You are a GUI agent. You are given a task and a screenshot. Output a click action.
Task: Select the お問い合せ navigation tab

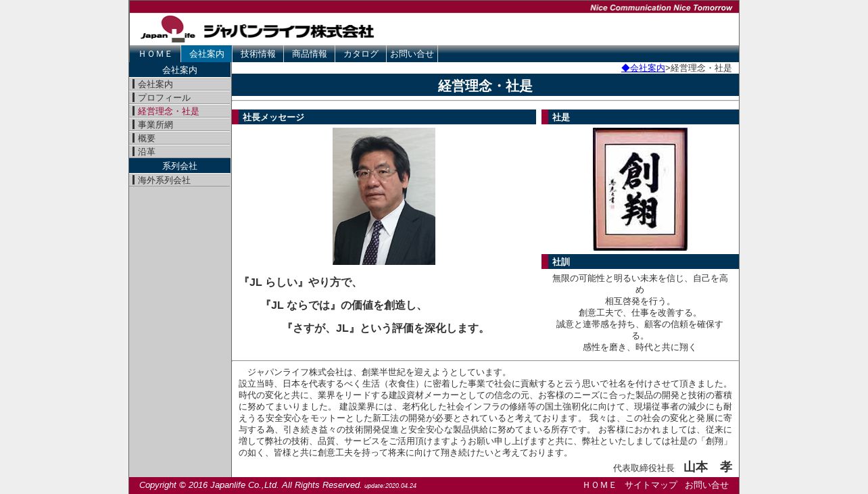[x=412, y=54]
